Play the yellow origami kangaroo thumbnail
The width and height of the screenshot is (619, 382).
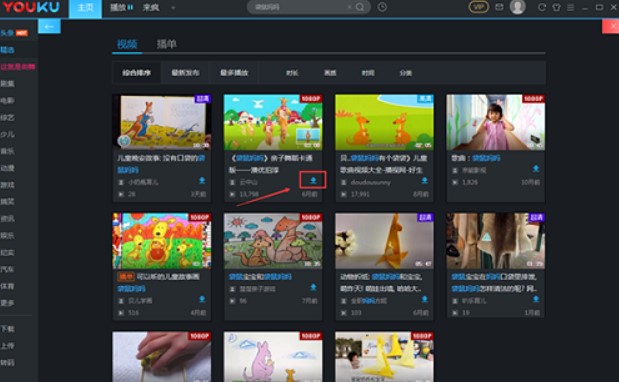click(x=385, y=241)
